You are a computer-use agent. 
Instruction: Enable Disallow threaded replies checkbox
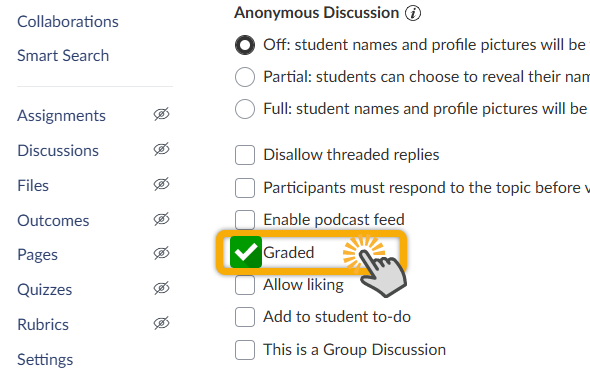click(245, 155)
